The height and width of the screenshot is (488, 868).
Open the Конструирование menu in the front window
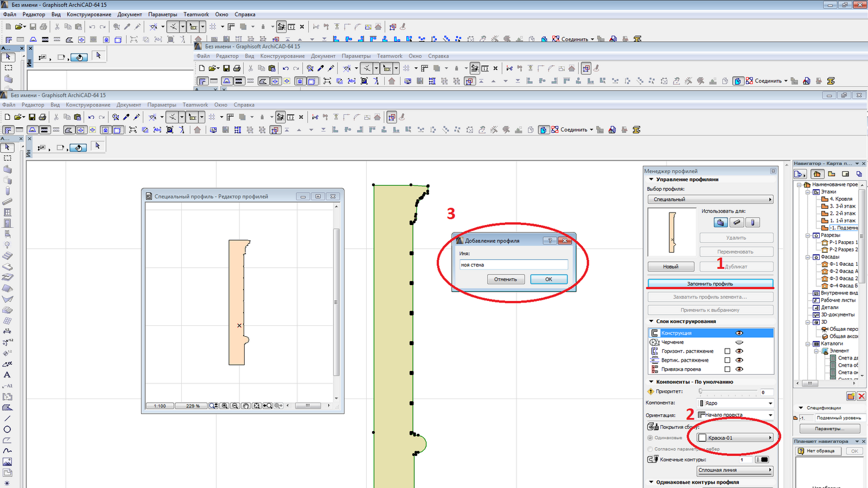tap(88, 105)
